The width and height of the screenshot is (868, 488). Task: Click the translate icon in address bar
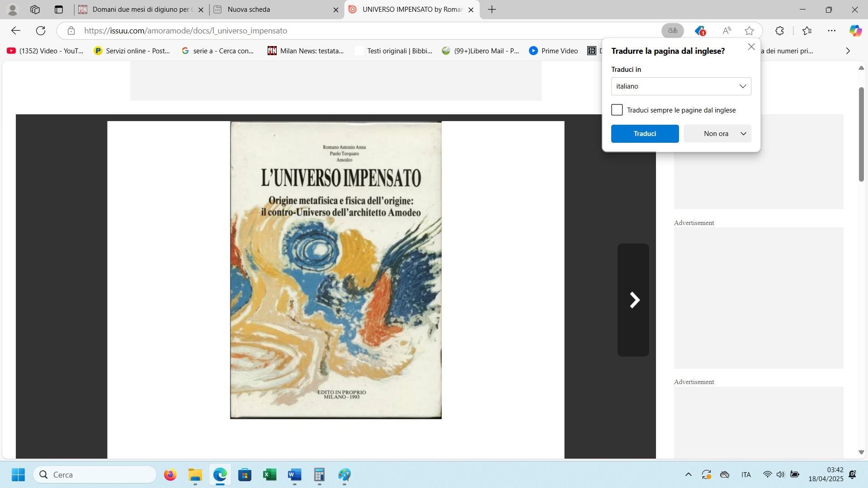[x=672, y=31]
